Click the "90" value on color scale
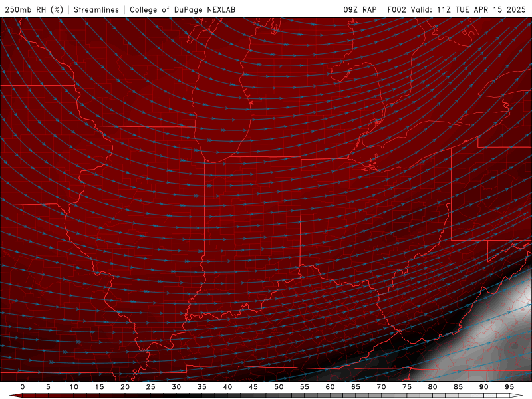This screenshot has height=399, width=532. [483, 387]
